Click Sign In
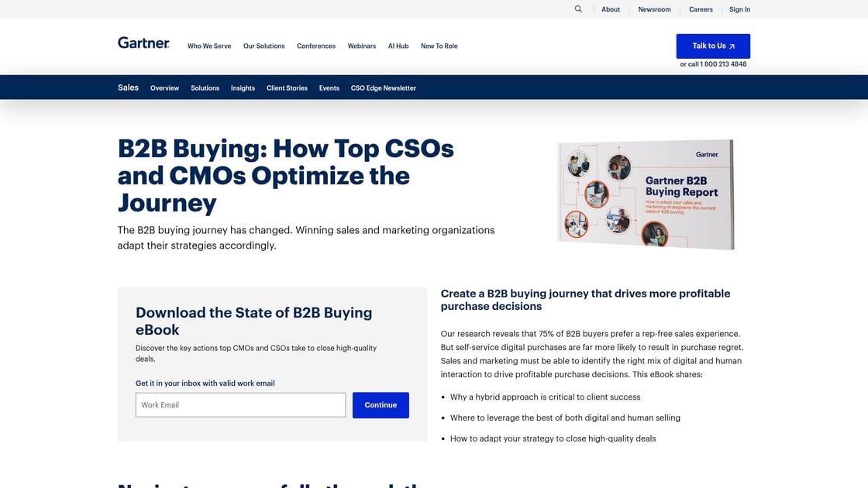868x488 pixels. click(x=739, y=9)
